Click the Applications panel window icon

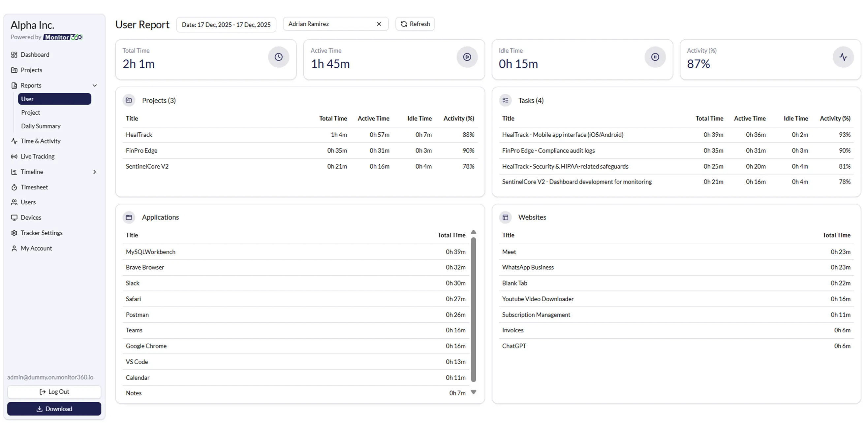coord(129,217)
